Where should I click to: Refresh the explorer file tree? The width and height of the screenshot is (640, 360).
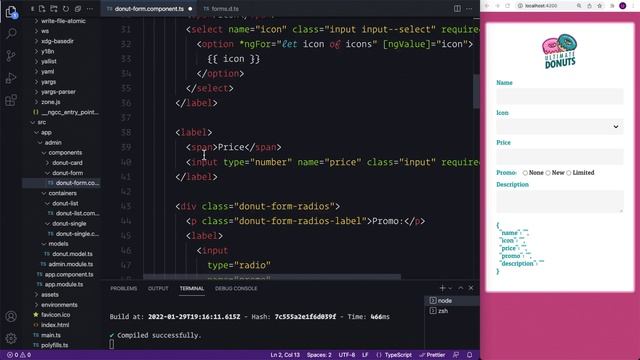tap(66, 9)
